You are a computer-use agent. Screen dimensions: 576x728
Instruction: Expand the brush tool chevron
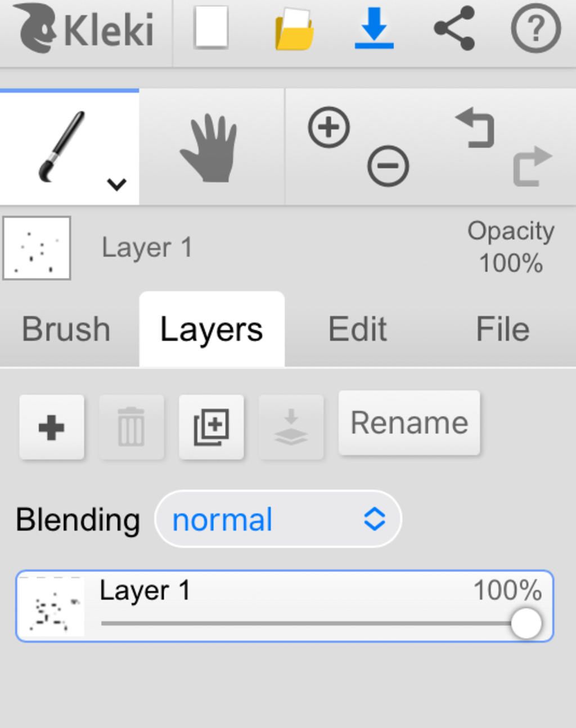116,184
